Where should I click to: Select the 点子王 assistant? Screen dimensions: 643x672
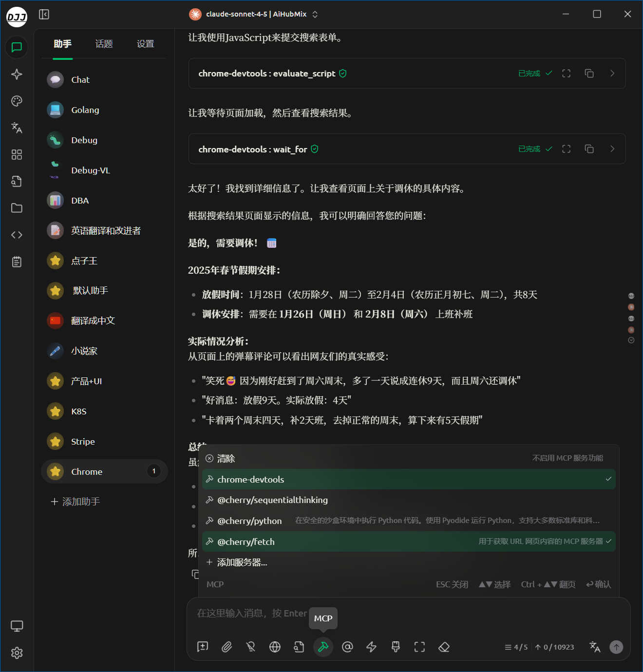[x=104, y=261]
